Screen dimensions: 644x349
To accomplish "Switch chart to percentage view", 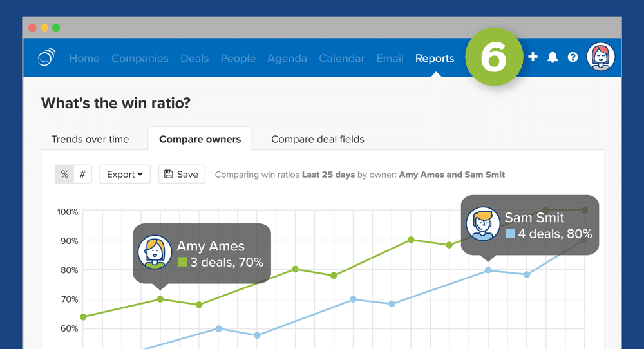I will (x=64, y=174).
